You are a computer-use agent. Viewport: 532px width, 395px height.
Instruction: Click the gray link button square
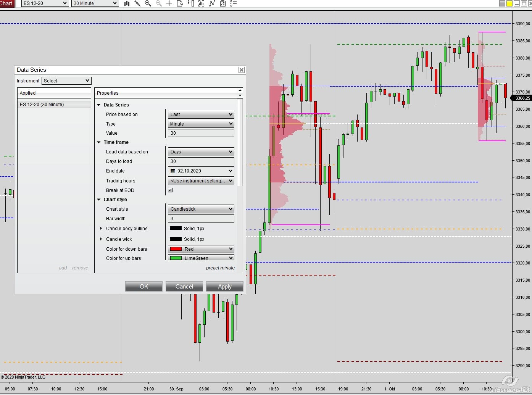click(x=502, y=3)
